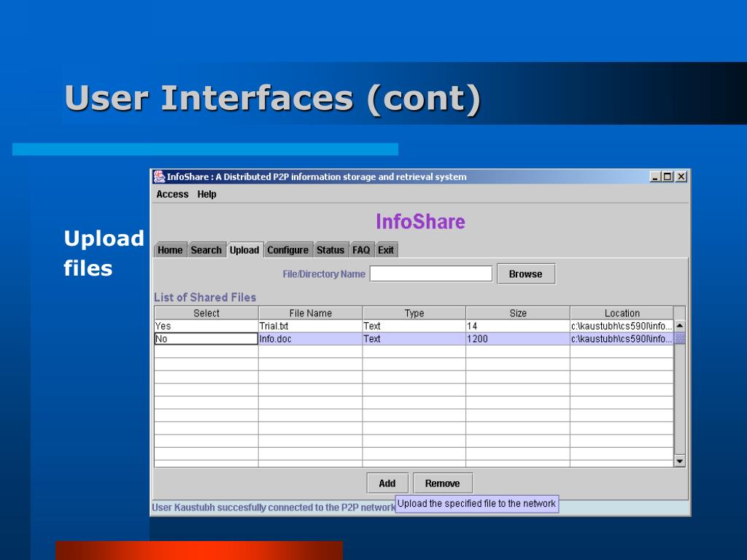Click the Location cell of Info.doc row
The image size is (747, 560).
tap(622, 338)
